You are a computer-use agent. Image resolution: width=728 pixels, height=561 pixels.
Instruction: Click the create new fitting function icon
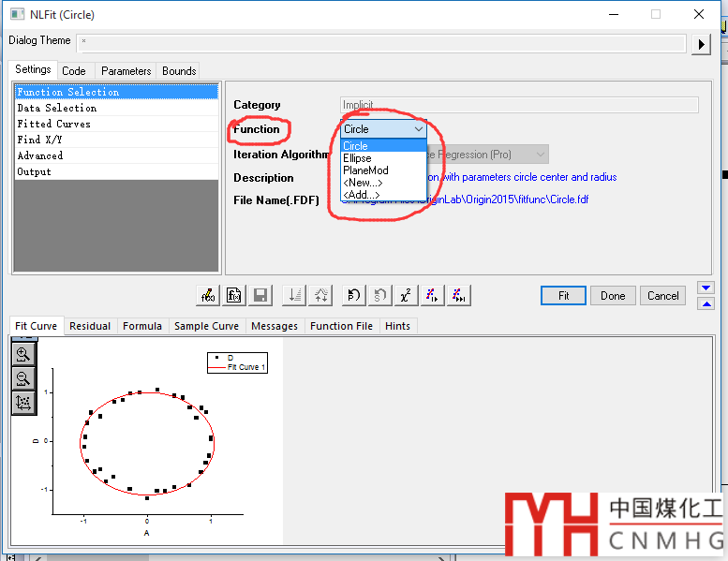(234, 295)
